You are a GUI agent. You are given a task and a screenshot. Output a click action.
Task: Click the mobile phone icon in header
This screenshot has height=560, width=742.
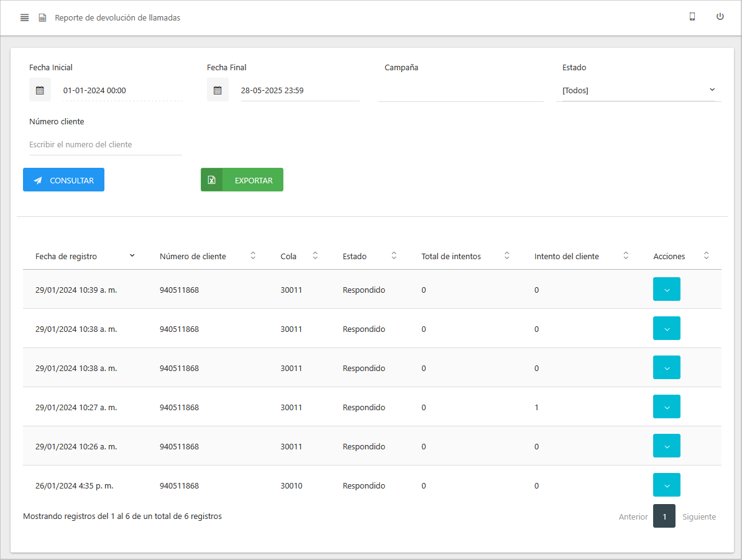[x=692, y=17]
